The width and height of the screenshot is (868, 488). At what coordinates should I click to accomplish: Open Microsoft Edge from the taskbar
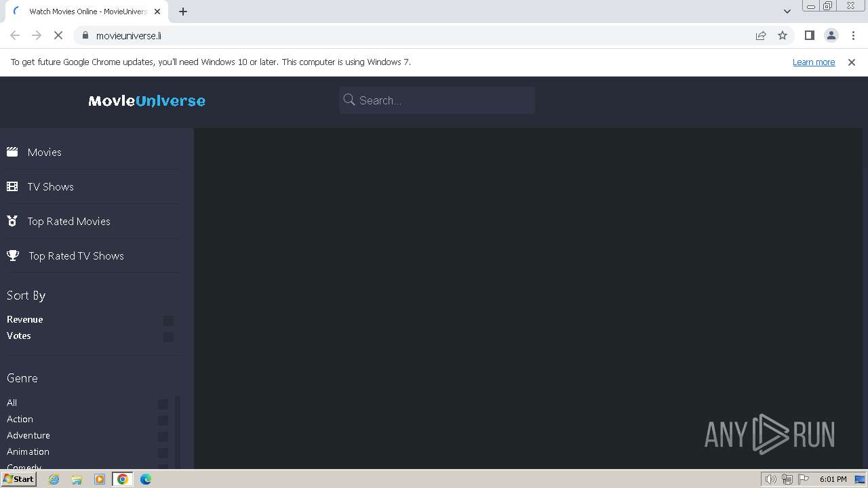[146, 479]
